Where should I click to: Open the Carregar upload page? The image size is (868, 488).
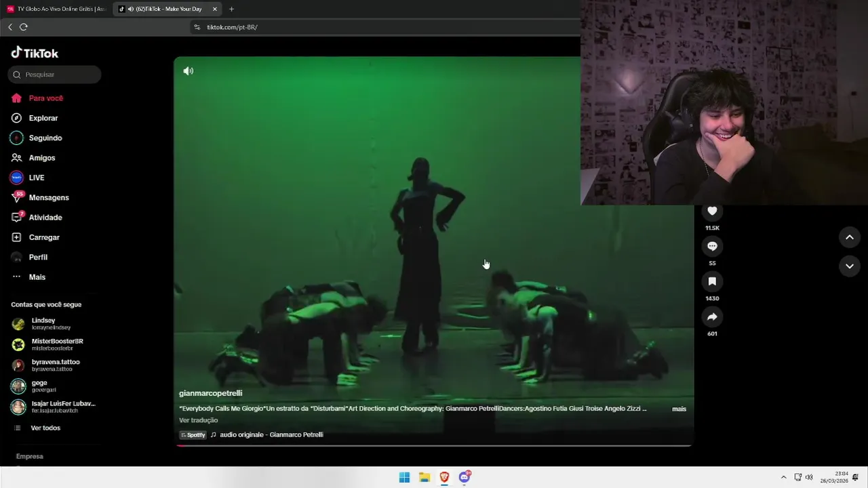(44, 237)
